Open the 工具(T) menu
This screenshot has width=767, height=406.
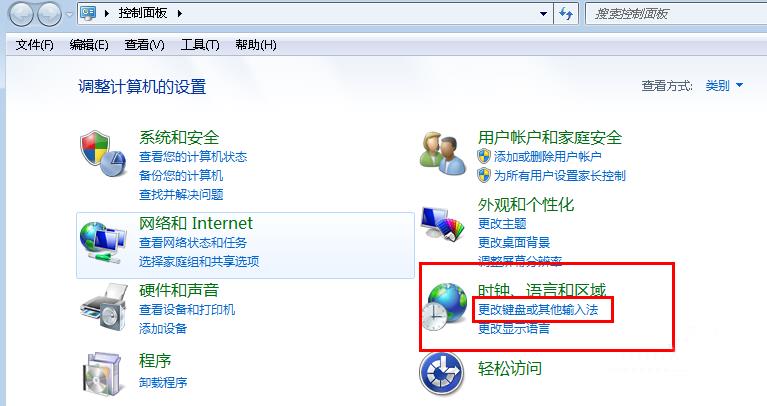(200, 45)
